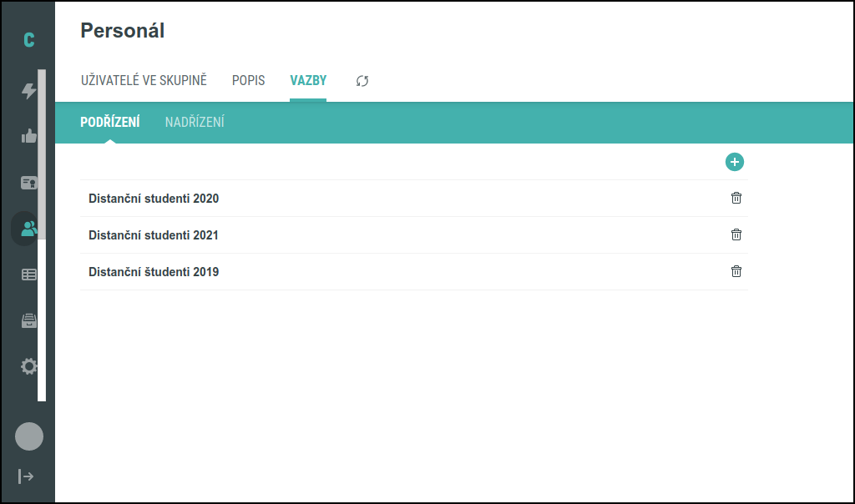Open the POPIS tab
855x504 pixels.
click(x=248, y=80)
